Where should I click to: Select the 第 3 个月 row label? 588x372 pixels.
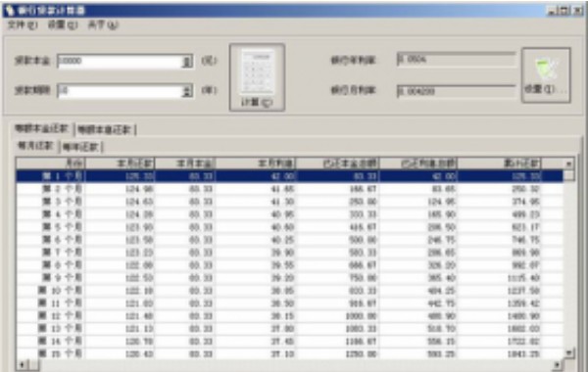[63, 202]
